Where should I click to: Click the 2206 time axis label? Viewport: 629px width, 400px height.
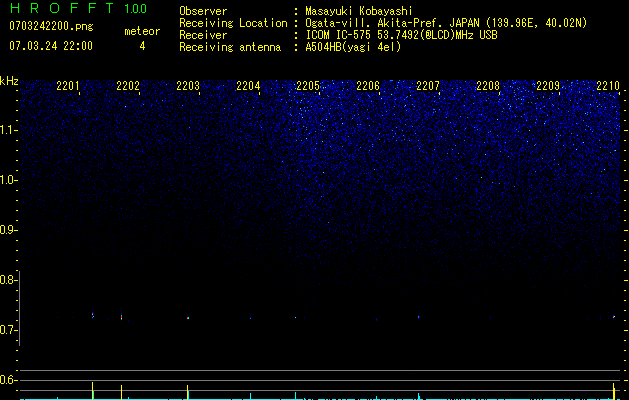[368, 85]
